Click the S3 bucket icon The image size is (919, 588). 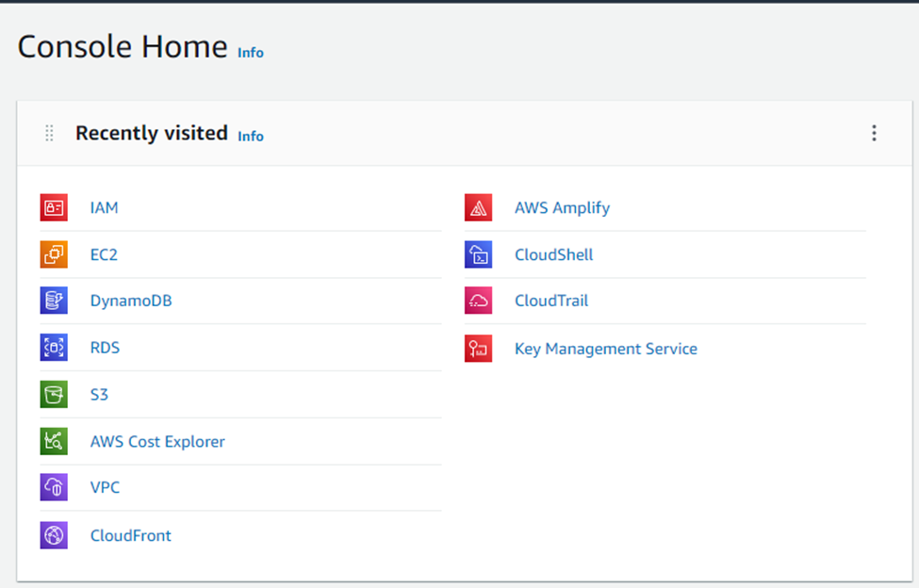54,394
